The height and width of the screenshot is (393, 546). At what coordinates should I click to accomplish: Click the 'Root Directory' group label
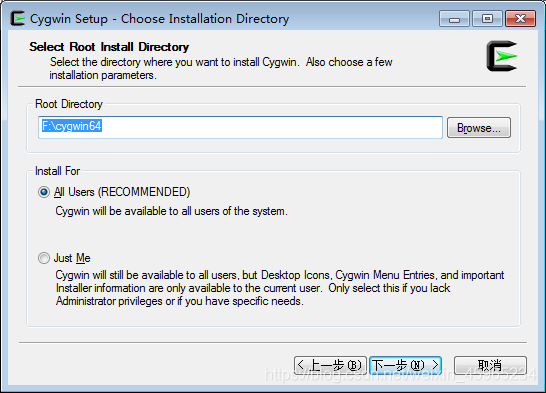click(x=69, y=104)
